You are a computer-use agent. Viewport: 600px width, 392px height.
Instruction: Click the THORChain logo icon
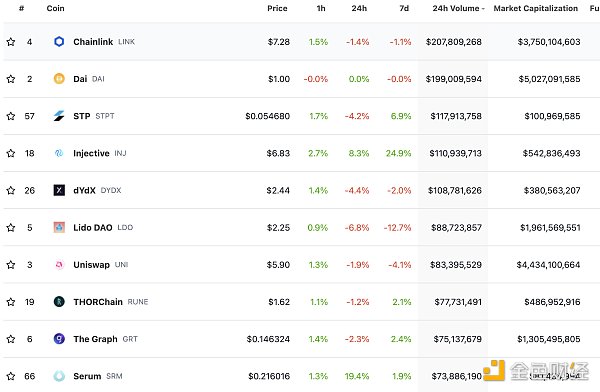coord(59,302)
